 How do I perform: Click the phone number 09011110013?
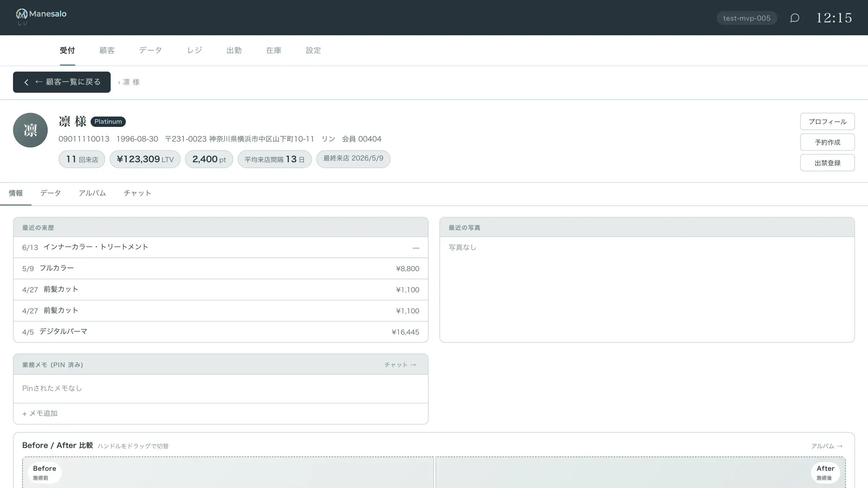84,139
